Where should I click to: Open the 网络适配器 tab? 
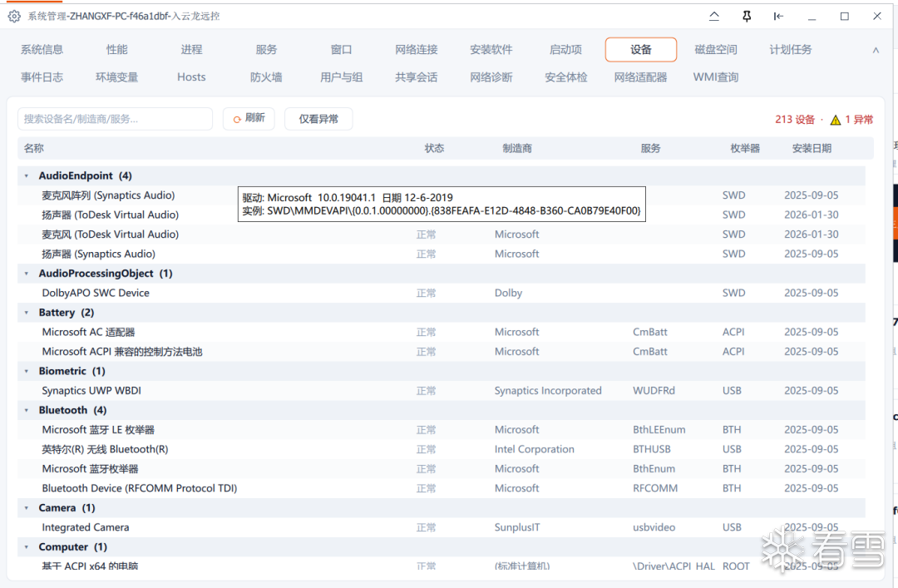(x=641, y=77)
